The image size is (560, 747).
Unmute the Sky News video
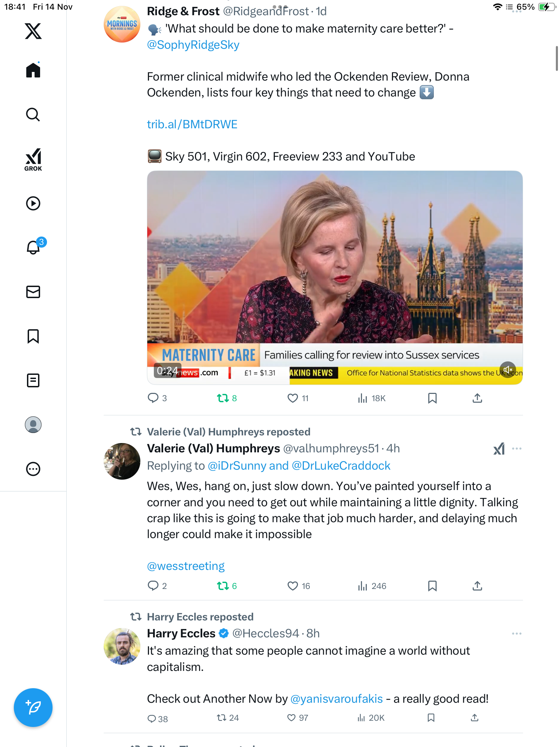click(507, 370)
